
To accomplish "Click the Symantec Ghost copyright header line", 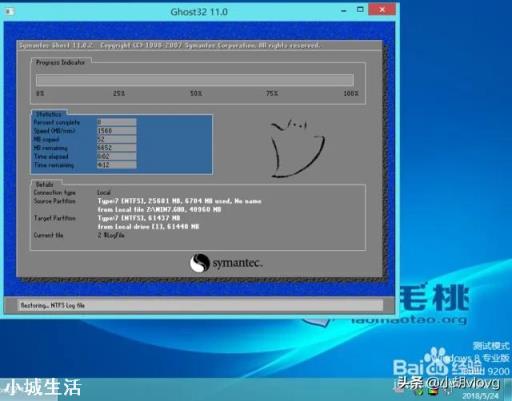I will coord(169,45).
